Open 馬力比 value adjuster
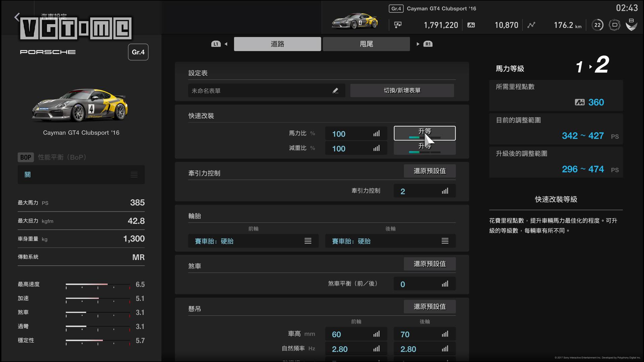This screenshot has width=644, height=362. coord(356,134)
